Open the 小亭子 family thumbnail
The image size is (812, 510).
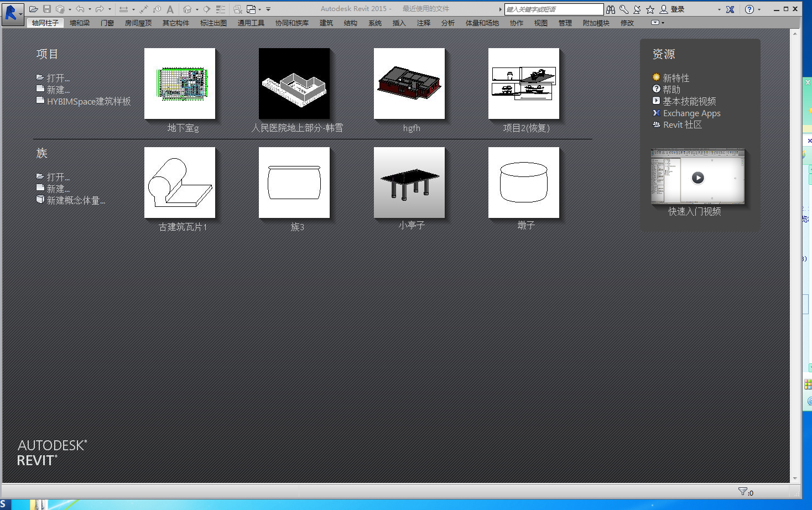click(x=409, y=183)
